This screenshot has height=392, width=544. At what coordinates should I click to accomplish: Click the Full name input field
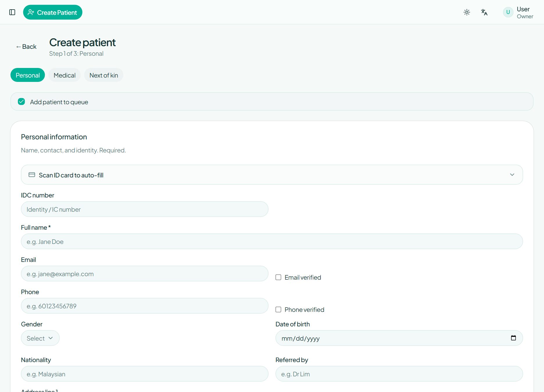tap(272, 241)
